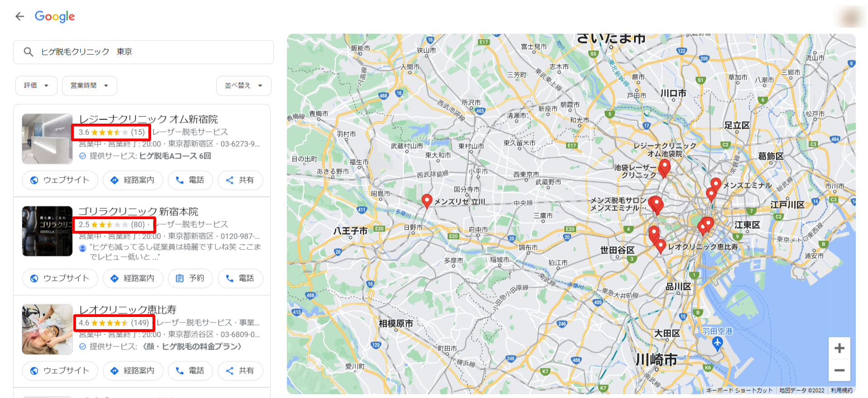Select the レオクリニック恵比寿 map pin
Screen dimensions: 868x398
click(661, 246)
